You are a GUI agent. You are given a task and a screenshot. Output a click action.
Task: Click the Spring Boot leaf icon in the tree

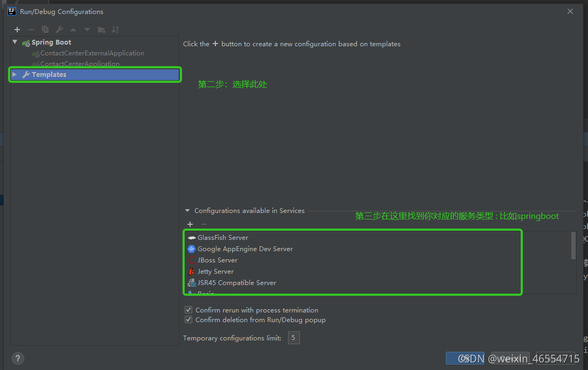coord(26,42)
